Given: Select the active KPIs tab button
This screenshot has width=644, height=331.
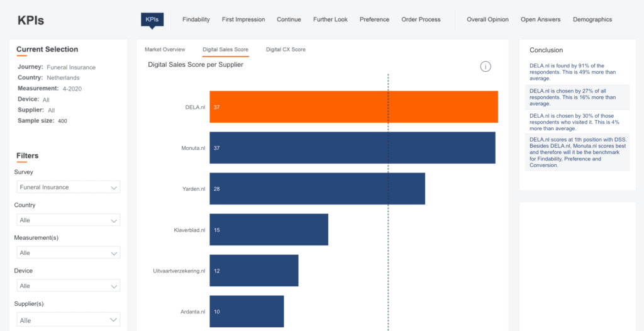Looking at the screenshot, I should pyautogui.click(x=152, y=20).
